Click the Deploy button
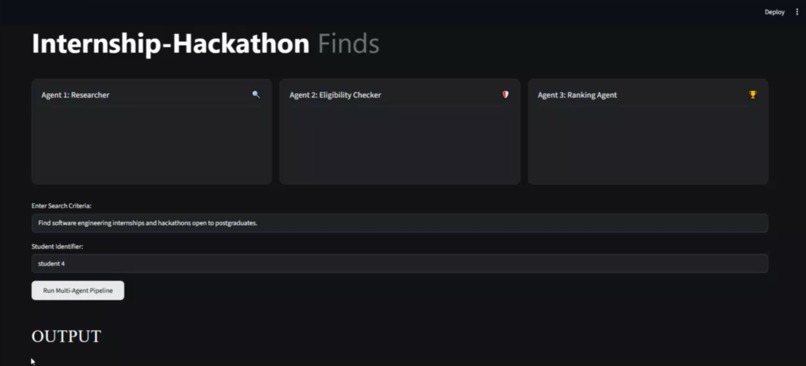The image size is (806, 366). pyautogui.click(x=775, y=12)
